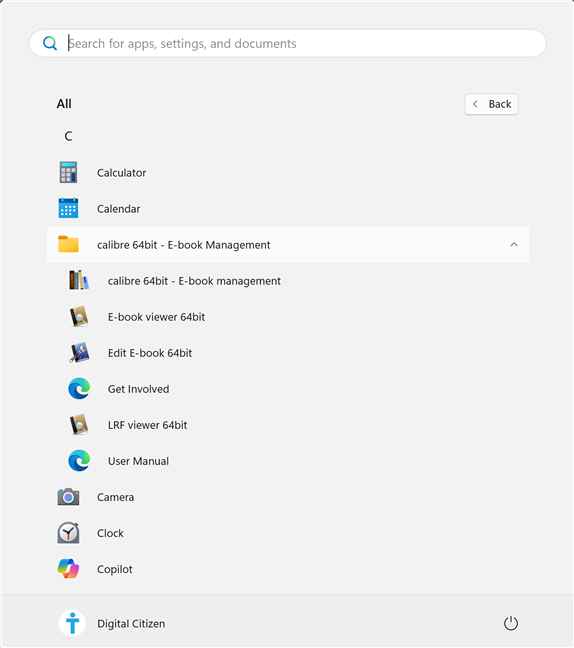Select the 'Edit E-book 64bit' label
This screenshot has height=648, width=574.
(x=150, y=353)
